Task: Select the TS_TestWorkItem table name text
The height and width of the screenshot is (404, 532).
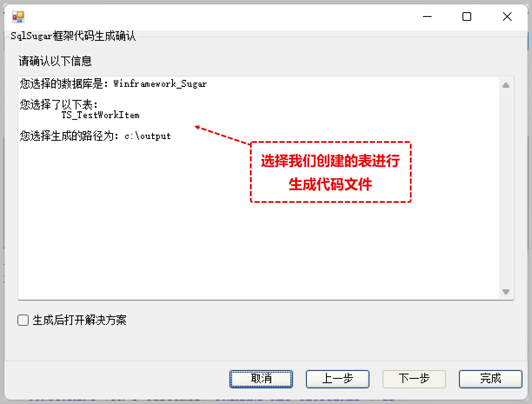Action: point(100,115)
